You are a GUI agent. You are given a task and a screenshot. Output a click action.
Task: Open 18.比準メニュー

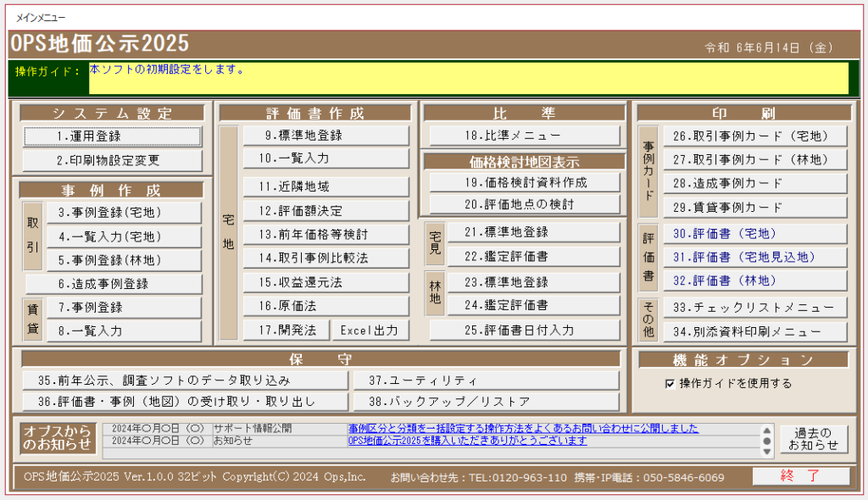(524, 136)
